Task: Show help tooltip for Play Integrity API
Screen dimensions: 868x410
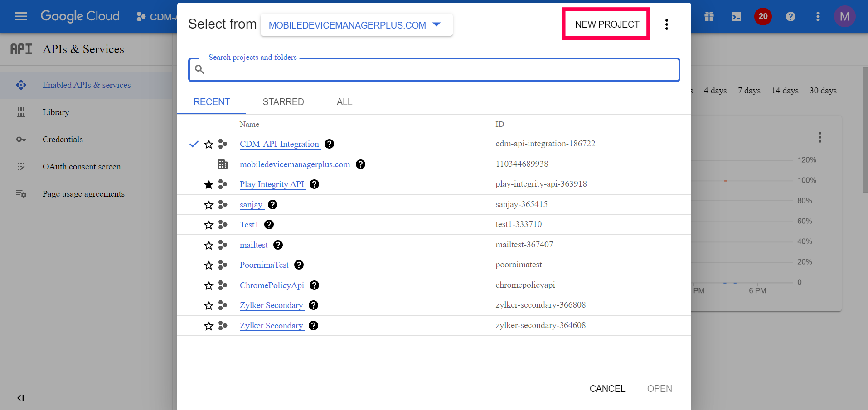Action: tap(314, 184)
